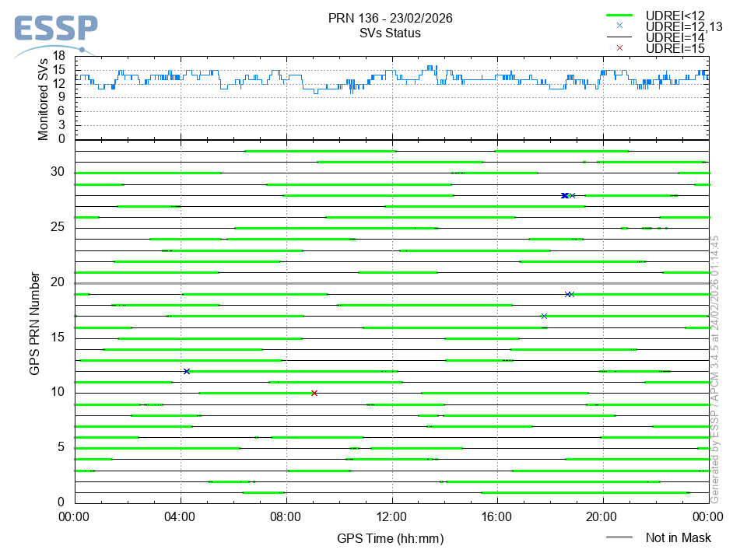Image resolution: width=747 pixels, height=560 pixels.
Task: Click the grey Not in Mask legend line
Action: click(620, 537)
